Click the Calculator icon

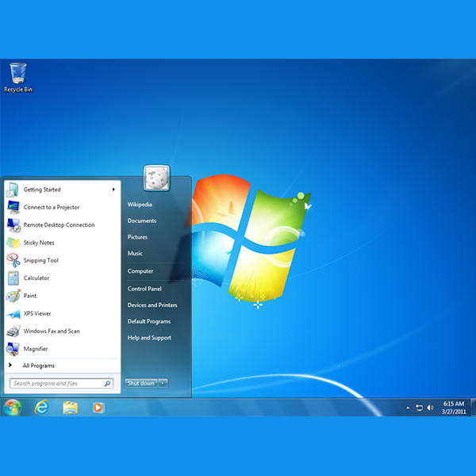click(x=13, y=278)
